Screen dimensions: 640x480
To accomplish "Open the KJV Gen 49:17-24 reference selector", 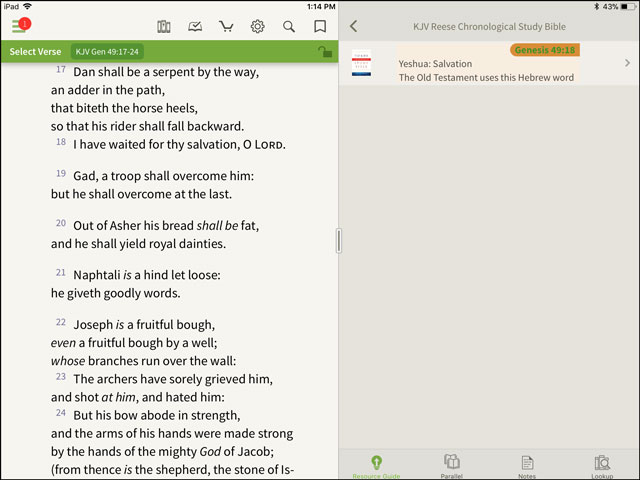I will 107,52.
